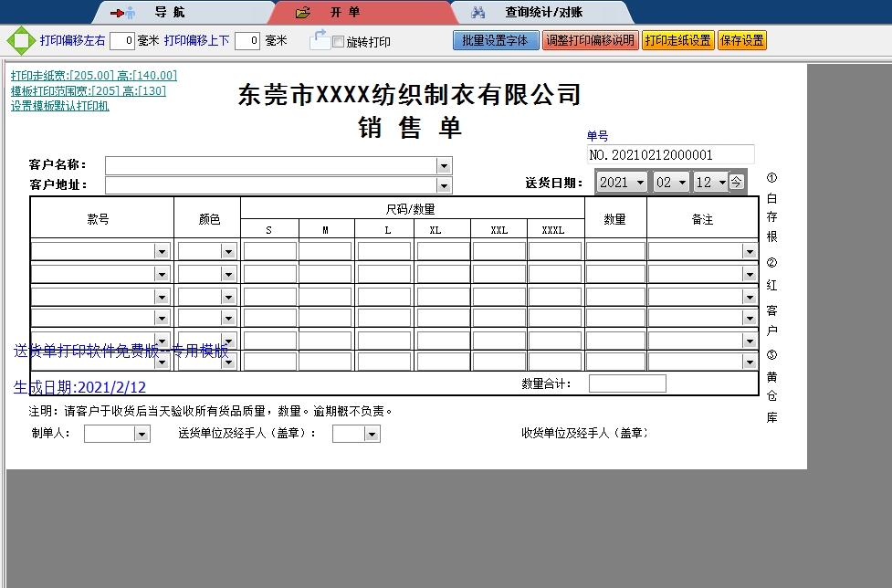This screenshot has width=892, height=588.
Task: Click the red arrow person icon on 导航 tab
Action: pyautogui.click(x=123, y=13)
